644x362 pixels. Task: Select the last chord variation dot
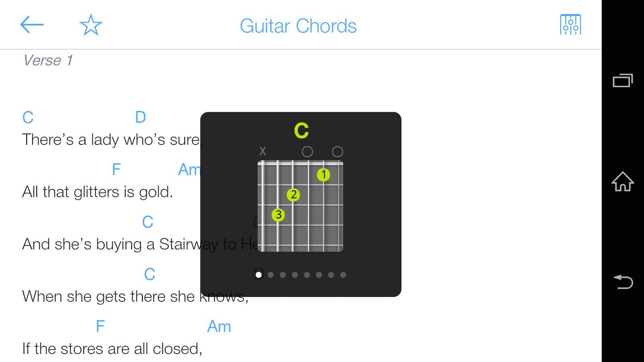tap(343, 275)
